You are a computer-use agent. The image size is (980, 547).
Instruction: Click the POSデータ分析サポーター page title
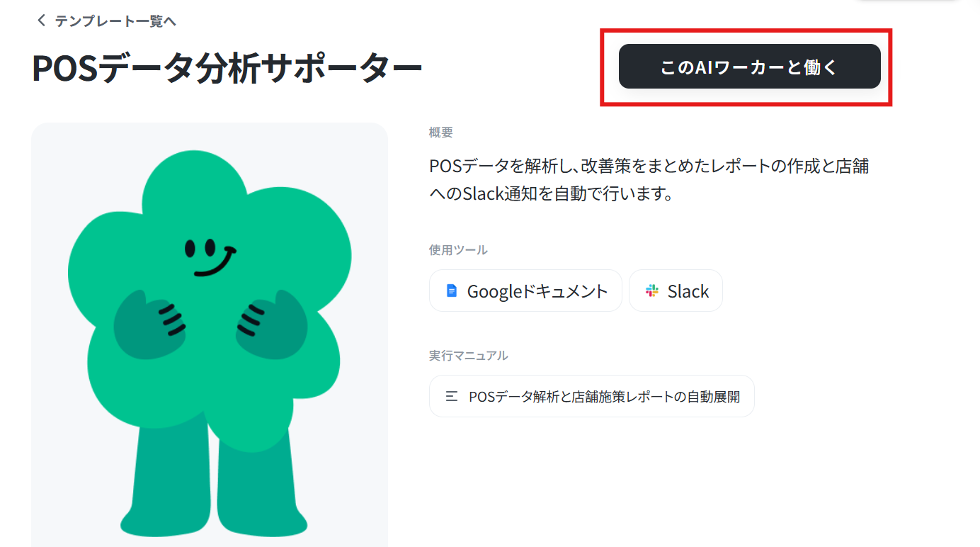(x=227, y=69)
